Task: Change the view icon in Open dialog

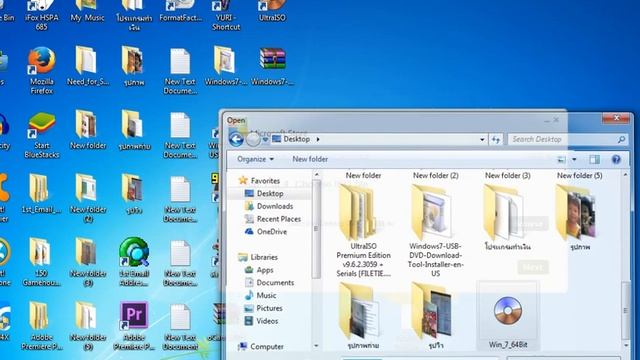Action: point(562,159)
